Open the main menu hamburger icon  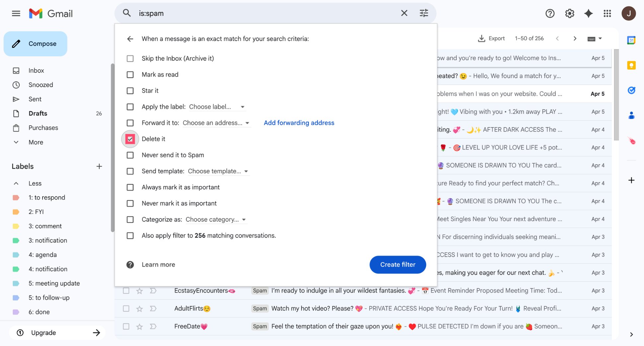point(16,14)
